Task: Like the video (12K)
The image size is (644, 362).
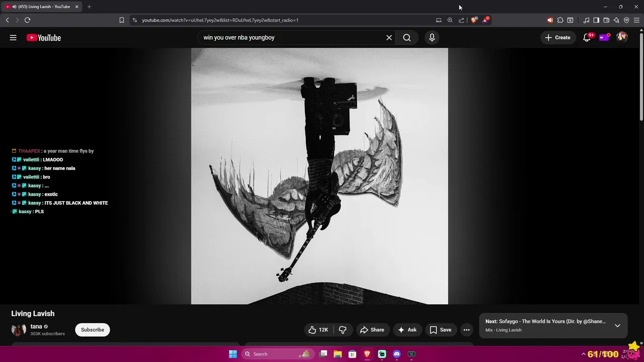Action: tap(318, 330)
